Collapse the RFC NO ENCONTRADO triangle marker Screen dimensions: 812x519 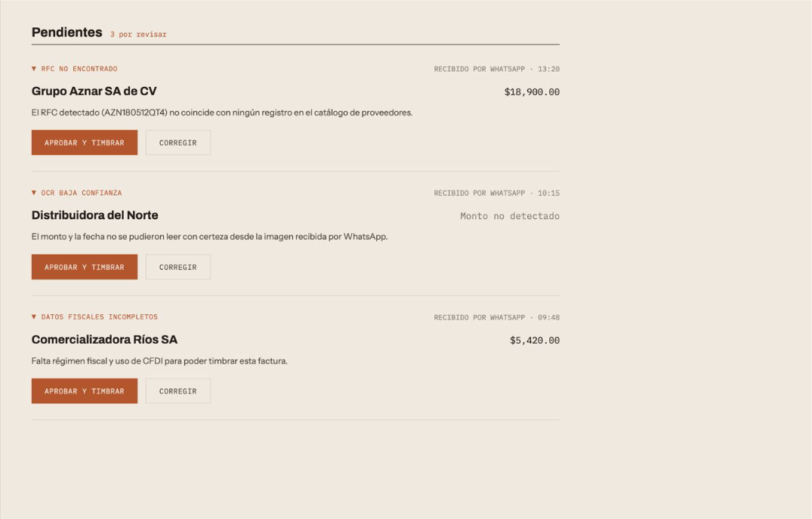point(34,69)
